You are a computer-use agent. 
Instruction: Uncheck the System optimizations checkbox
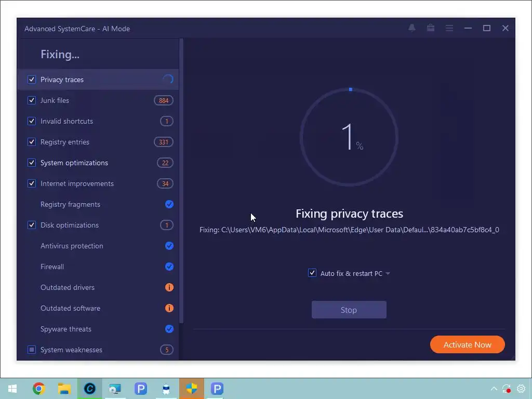32,163
